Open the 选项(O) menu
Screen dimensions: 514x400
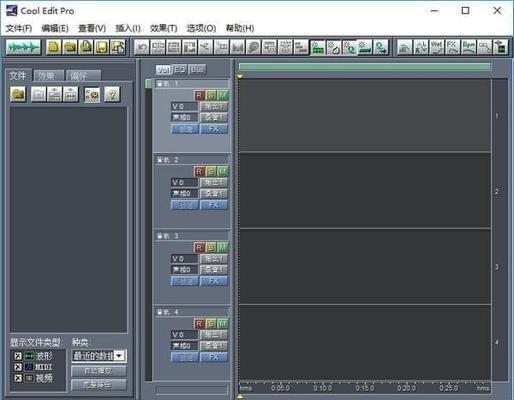tap(201, 28)
